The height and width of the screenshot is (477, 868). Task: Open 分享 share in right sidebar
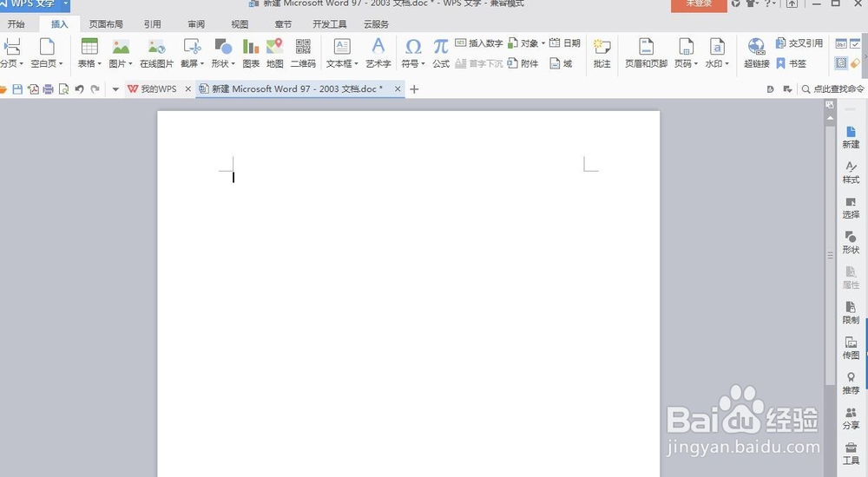[851, 418]
